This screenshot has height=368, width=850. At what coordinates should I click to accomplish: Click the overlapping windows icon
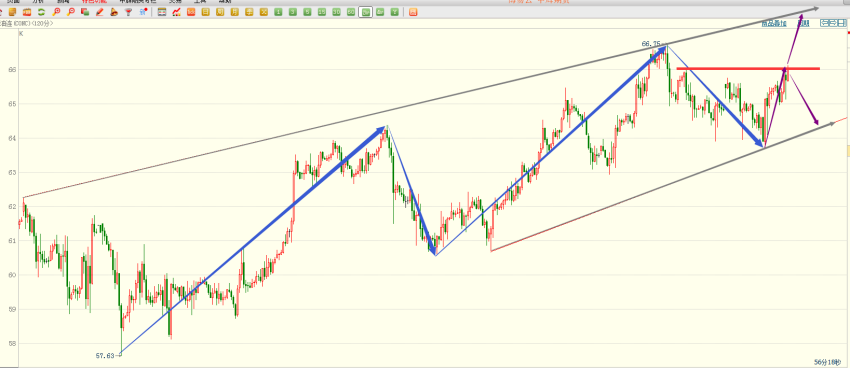click(85, 12)
